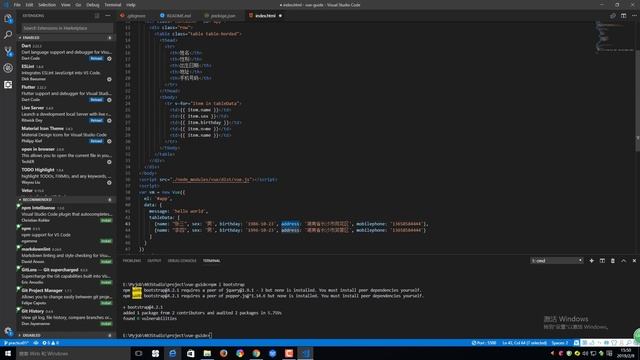Open the Debug menu
Screen dimensions: 640x360
[93, 5]
